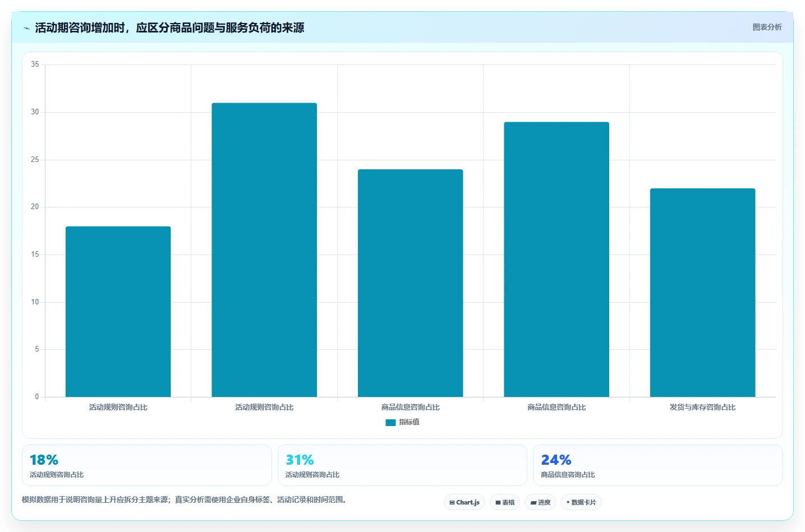The height and width of the screenshot is (532, 805).
Task: Open the 24% stat card
Action: [x=657, y=465]
